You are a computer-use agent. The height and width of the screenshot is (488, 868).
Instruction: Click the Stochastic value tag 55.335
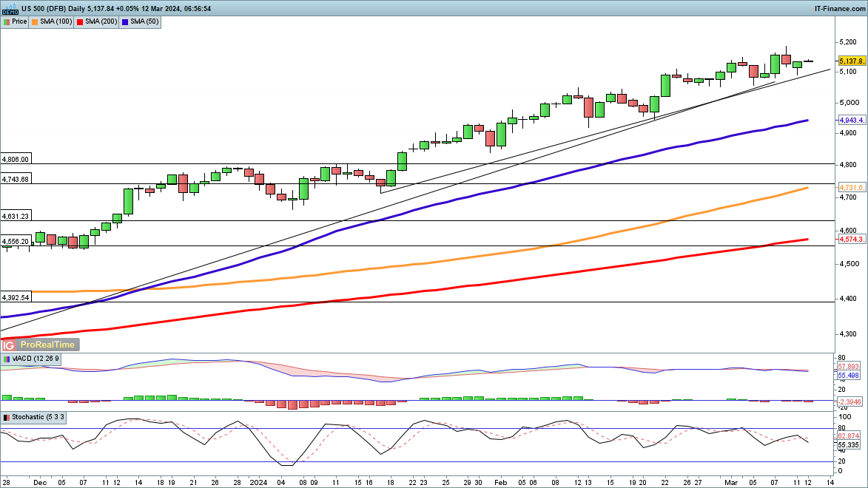[849, 445]
